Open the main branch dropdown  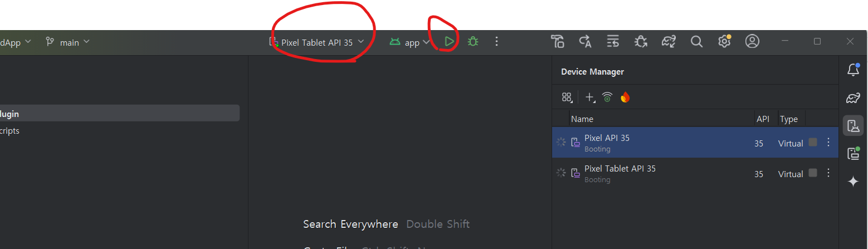[x=67, y=42]
